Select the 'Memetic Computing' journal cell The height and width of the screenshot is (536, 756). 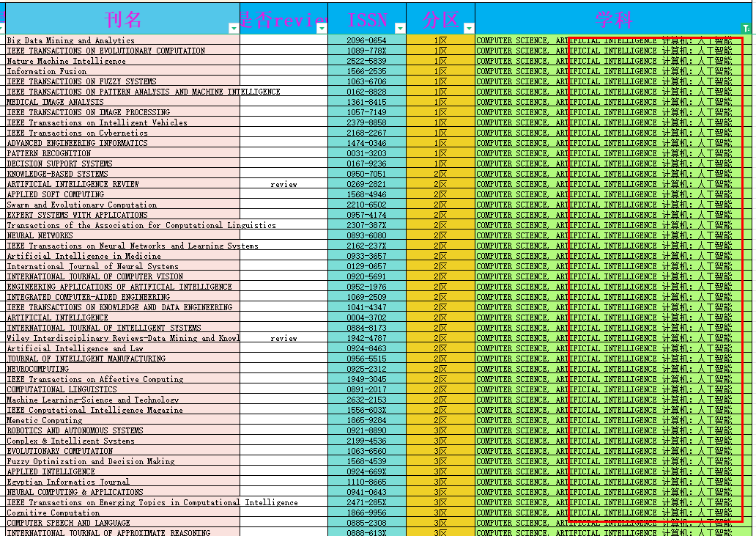(x=122, y=420)
